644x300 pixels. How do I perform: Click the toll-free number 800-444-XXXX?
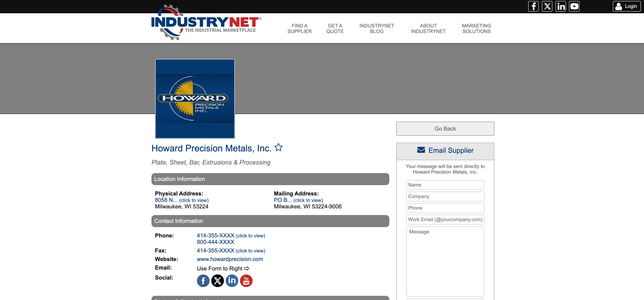point(215,242)
